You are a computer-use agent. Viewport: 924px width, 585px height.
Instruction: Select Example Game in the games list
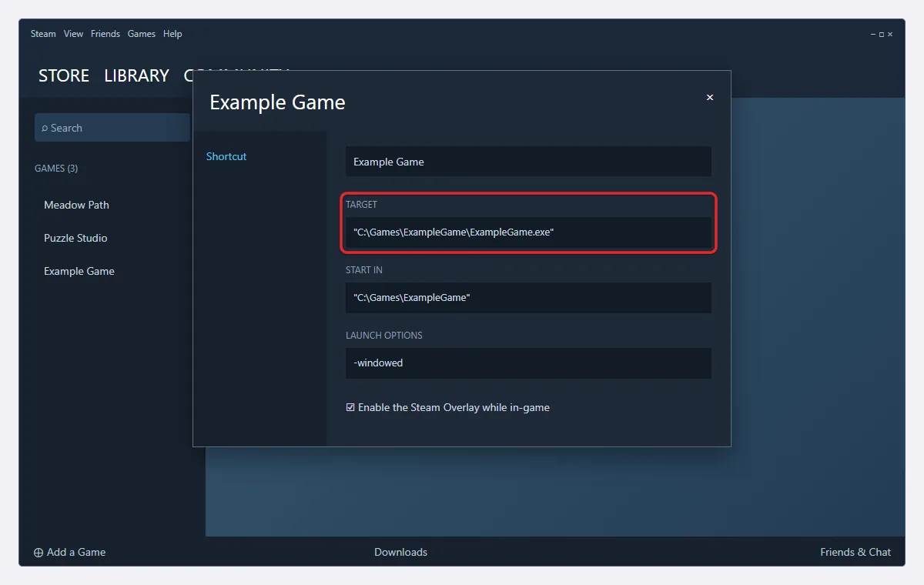pos(79,271)
